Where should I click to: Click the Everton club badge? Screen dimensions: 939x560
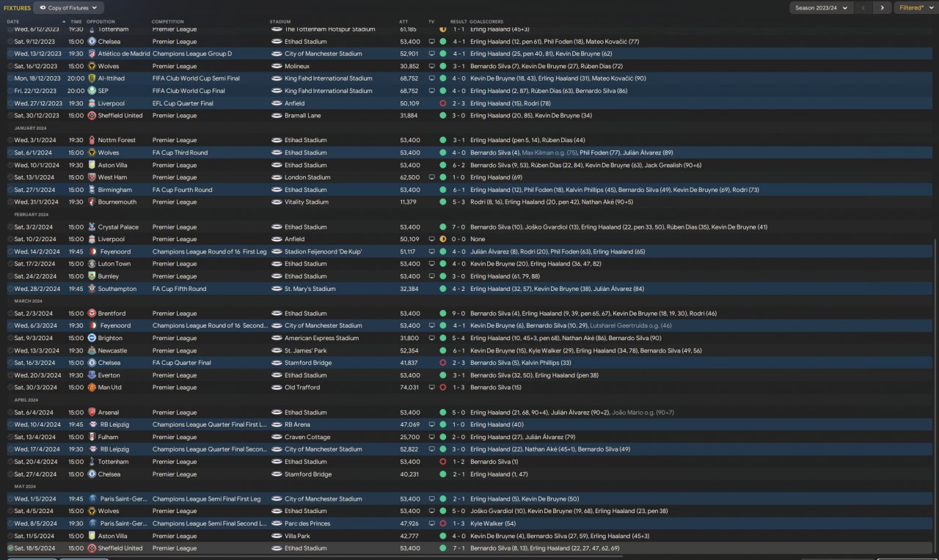(x=92, y=375)
